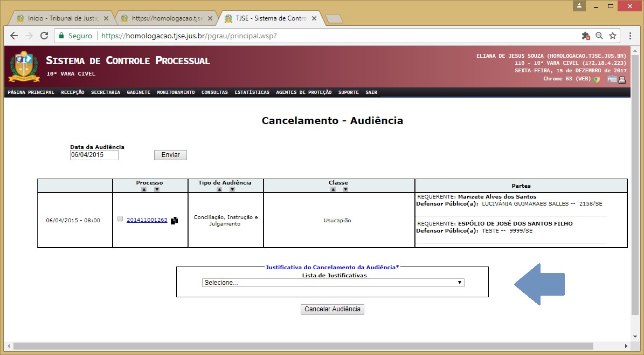Tick the checkbox for process 201411001263

(x=120, y=219)
